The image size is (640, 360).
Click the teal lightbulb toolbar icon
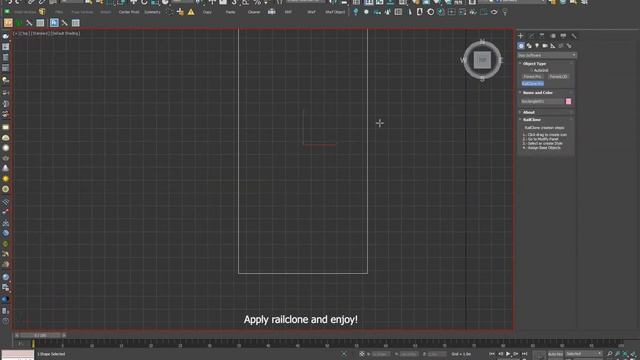coord(356,12)
